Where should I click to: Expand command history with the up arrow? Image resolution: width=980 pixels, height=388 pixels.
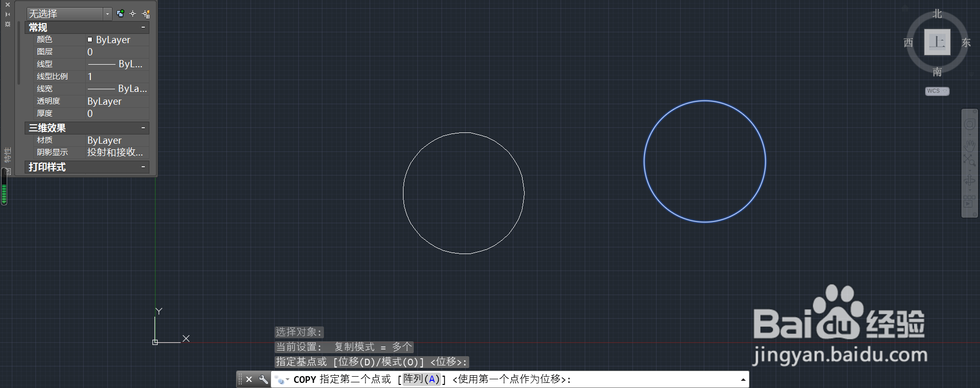tap(743, 380)
